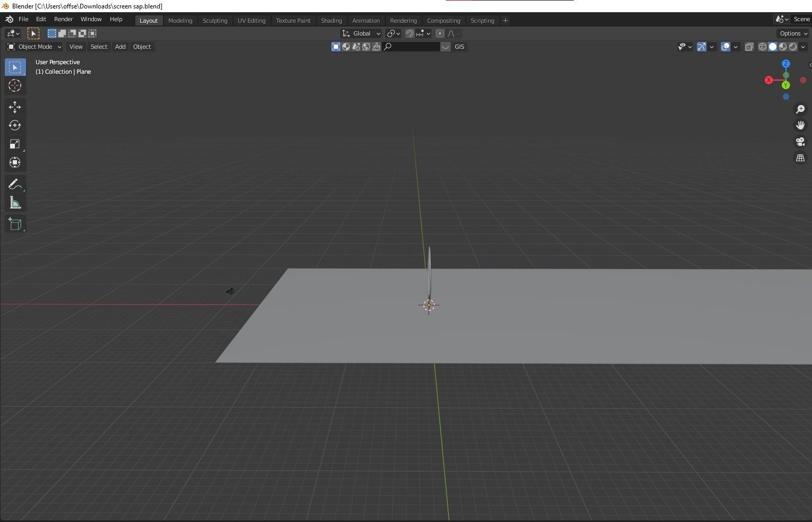Select the Rotate tool

click(x=15, y=125)
